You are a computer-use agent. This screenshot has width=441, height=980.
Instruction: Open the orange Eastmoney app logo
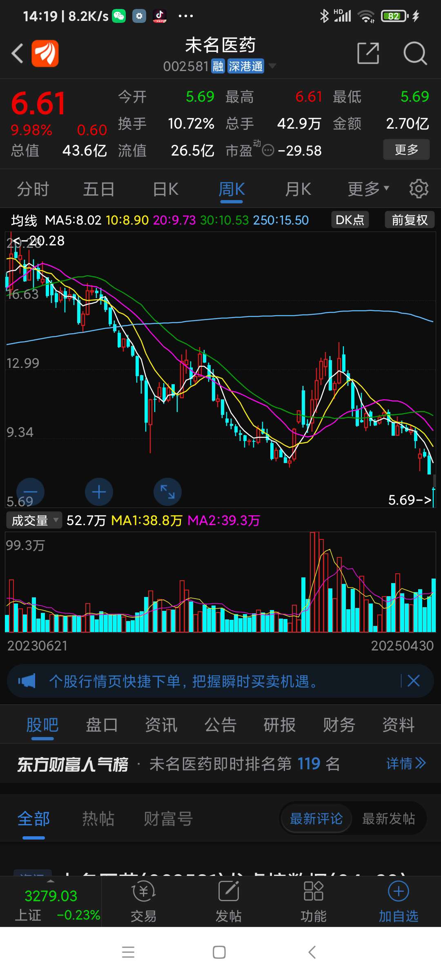tap(45, 53)
